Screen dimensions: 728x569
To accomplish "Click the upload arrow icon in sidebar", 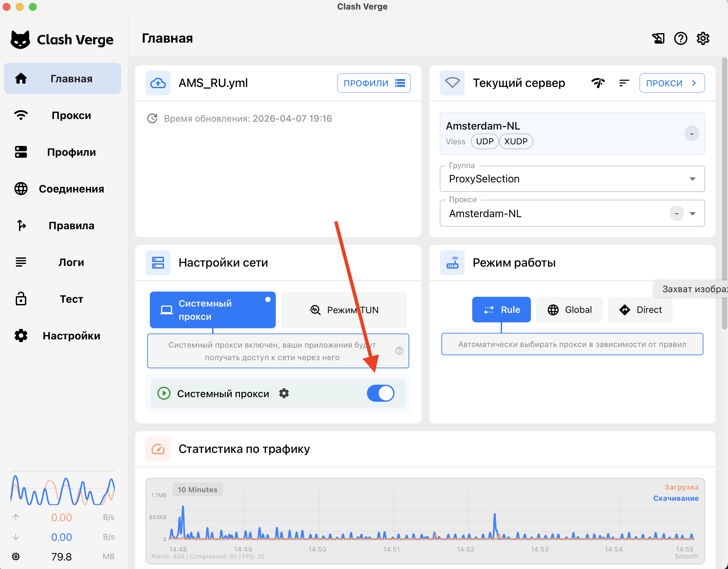I will (x=16, y=517).
